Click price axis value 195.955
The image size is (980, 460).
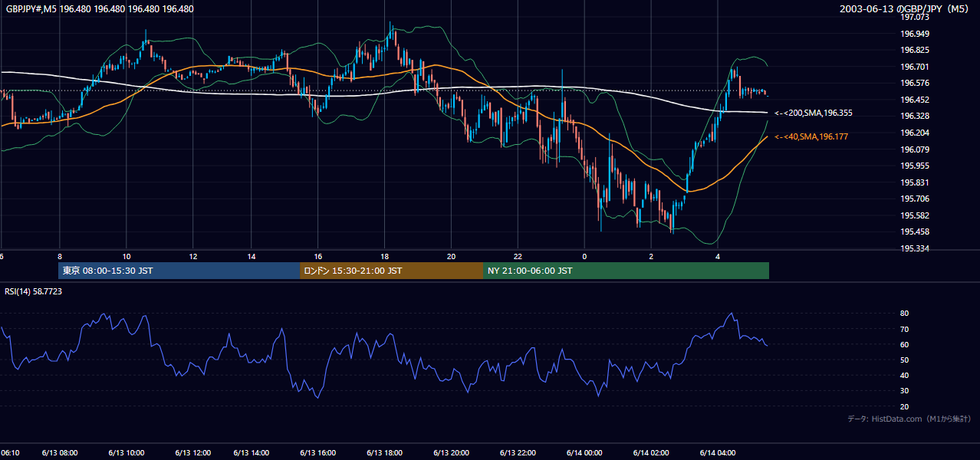916,166
